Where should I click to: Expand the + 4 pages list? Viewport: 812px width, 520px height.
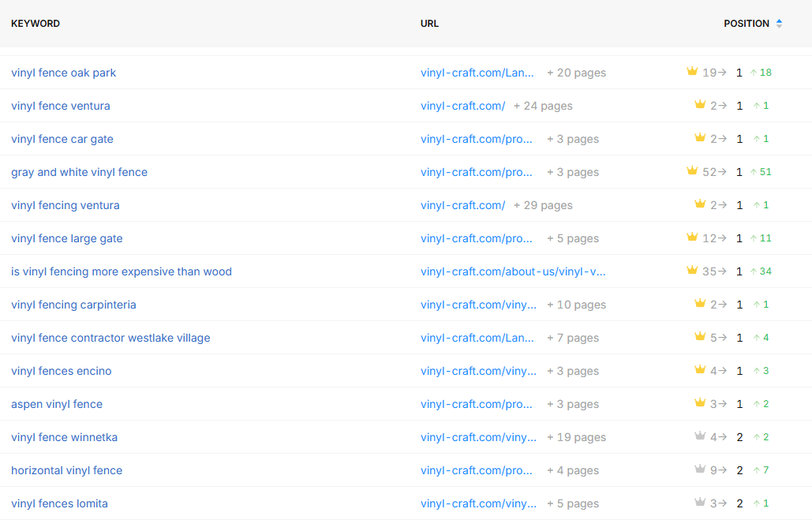573,471
